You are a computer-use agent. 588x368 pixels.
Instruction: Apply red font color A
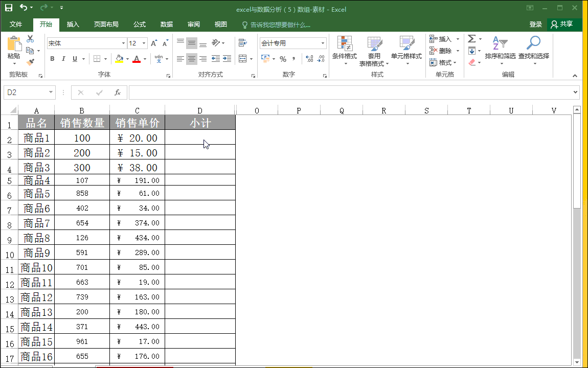[x=137, y=59]
